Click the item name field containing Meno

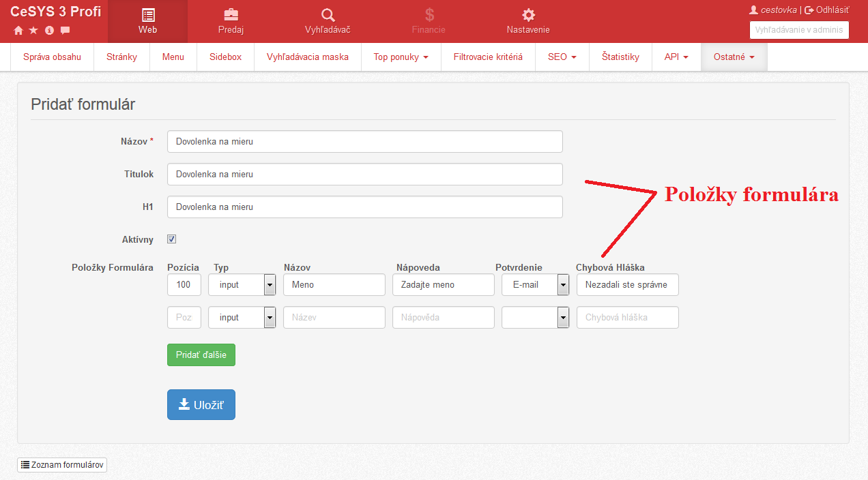point(334,285)
